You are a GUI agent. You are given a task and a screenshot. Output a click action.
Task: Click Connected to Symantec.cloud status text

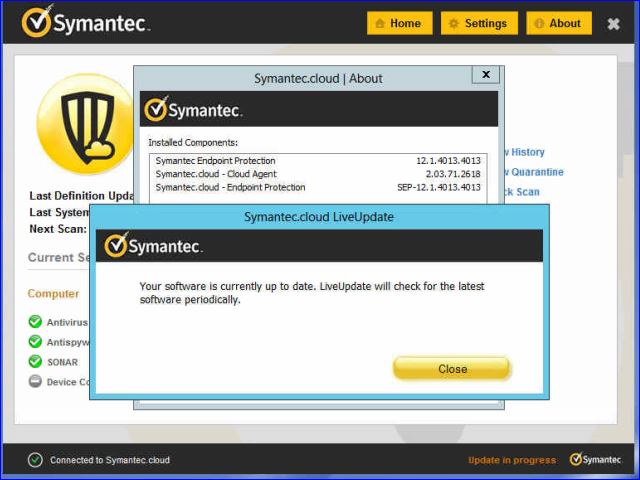110,460
